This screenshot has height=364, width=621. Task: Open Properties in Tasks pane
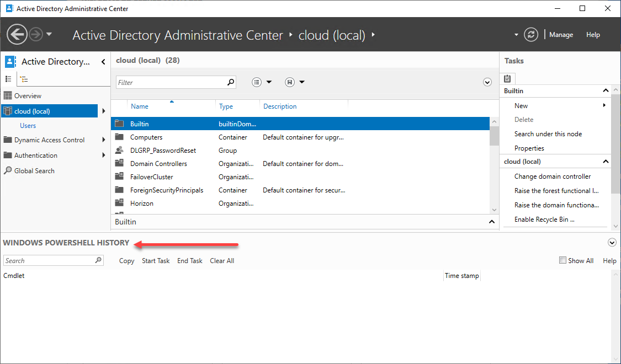529,148
